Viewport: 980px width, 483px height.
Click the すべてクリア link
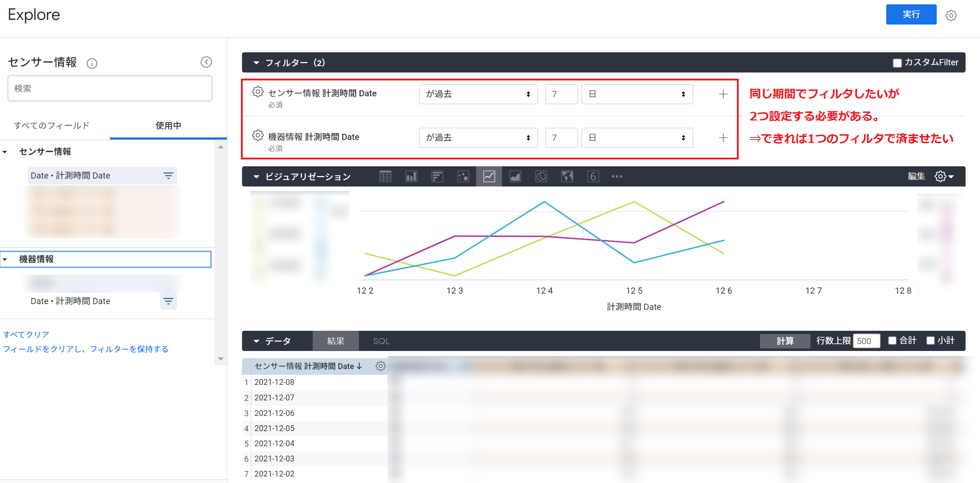tap(26, 334)
